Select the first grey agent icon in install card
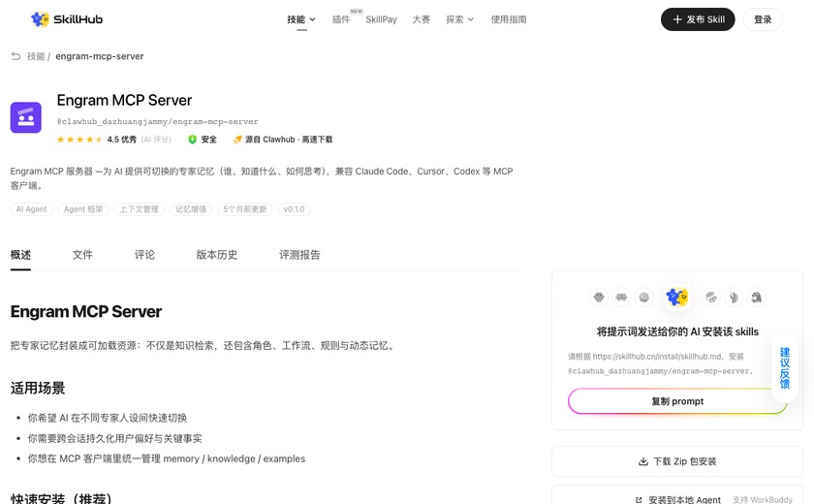 pos(599,298)
